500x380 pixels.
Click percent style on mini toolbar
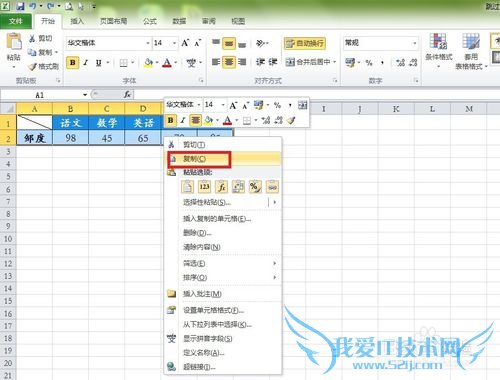tap(277, 105)
